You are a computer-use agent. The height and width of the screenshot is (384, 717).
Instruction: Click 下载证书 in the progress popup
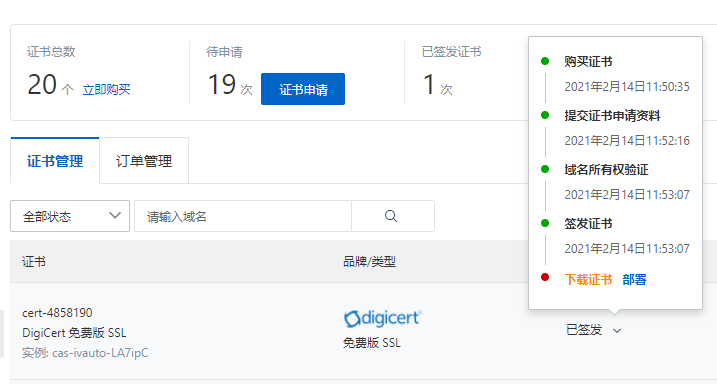tap(589, 279)
